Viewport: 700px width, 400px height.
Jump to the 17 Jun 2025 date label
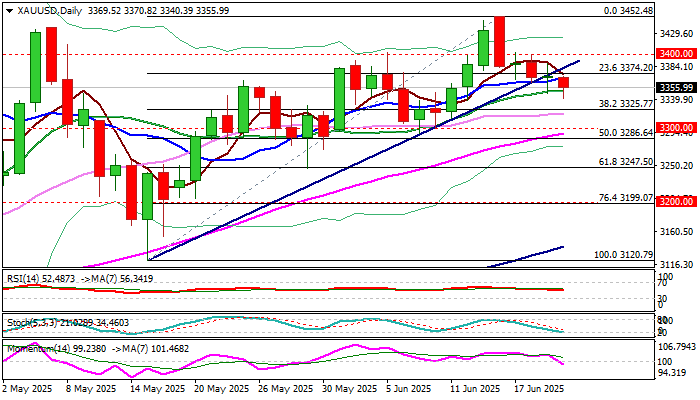click(x=540, y=389)
